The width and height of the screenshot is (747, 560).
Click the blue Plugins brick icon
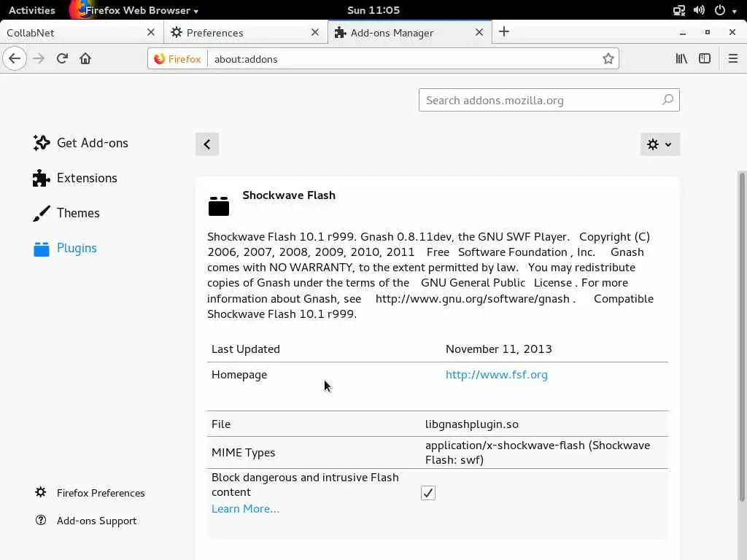click(41, 248)
